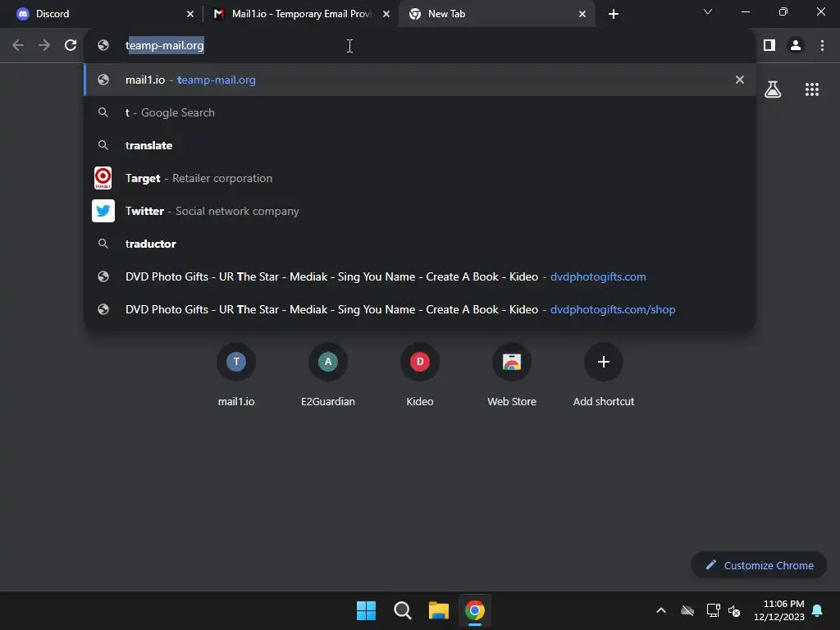Remove the mail1.io suggestion

[740, 80]
